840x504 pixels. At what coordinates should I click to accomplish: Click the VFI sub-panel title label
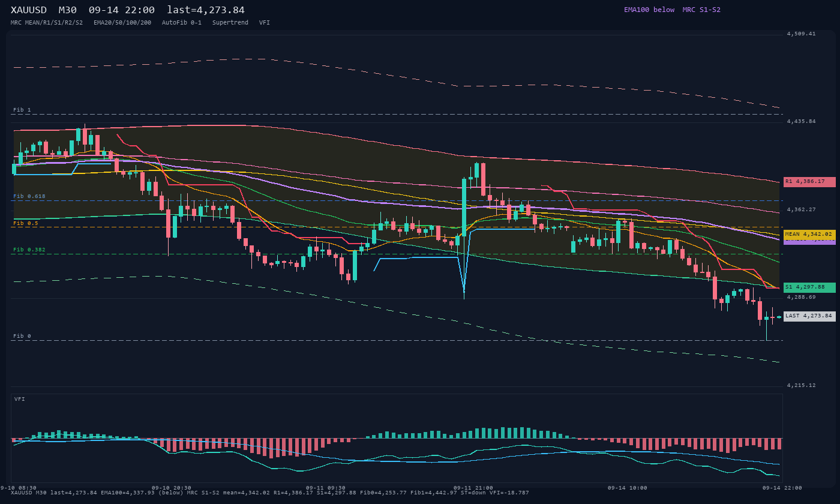click(20, 399)
